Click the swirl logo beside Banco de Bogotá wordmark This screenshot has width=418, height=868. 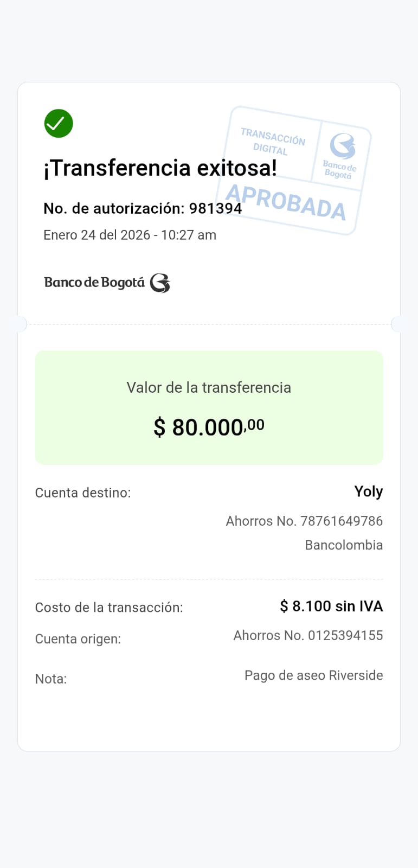tap(160, 283)
